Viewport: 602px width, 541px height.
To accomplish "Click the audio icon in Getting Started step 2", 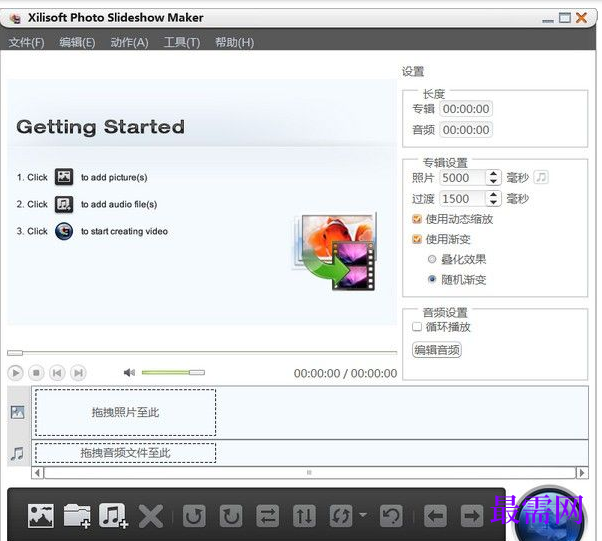I will pos(64,204).
